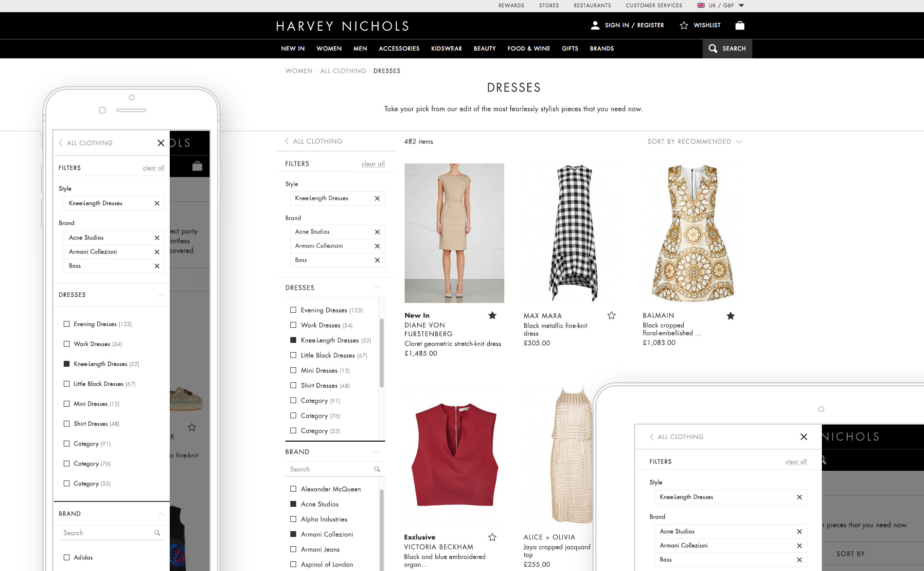Click clear all on tablet mockup filters
This screenshot has height=571, width=924.
click(x=796, y=462)
